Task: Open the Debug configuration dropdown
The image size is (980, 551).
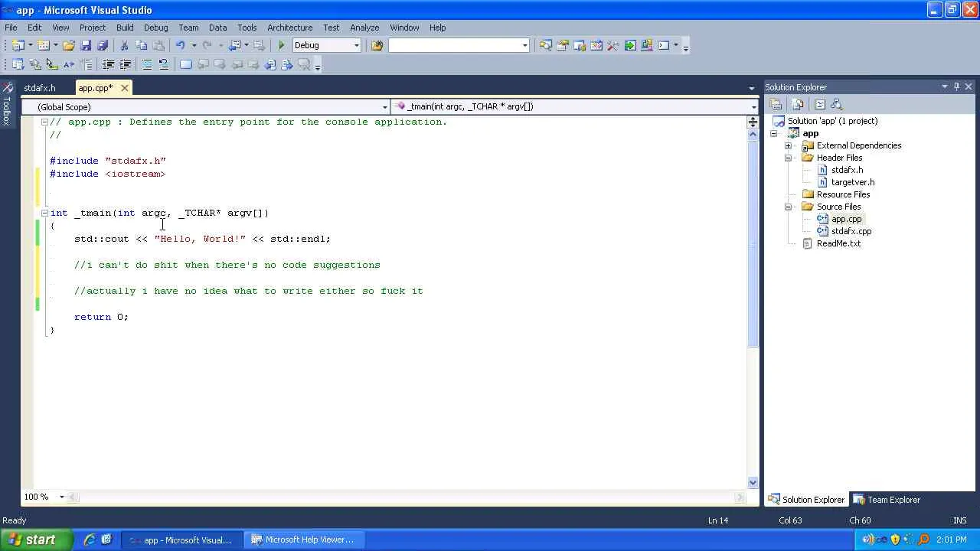Action: pyautogui.click(x=356, y=45)
